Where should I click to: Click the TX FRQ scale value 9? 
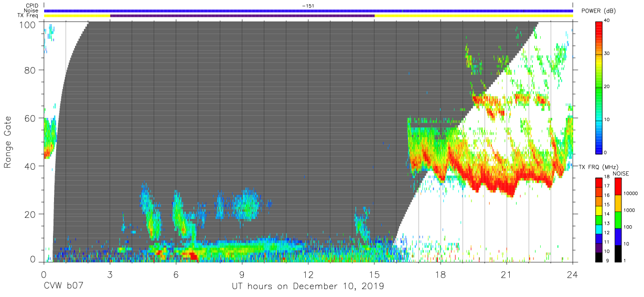[607, 260]
